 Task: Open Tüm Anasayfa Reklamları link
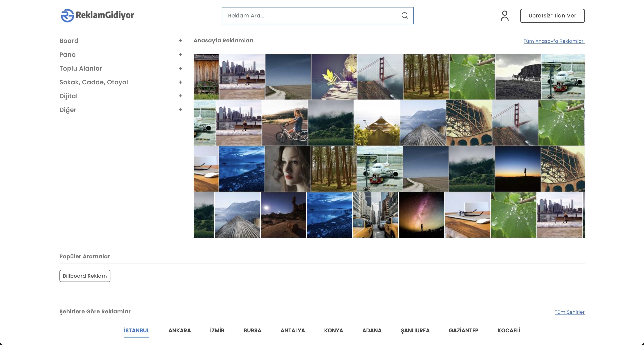point(554,41)
